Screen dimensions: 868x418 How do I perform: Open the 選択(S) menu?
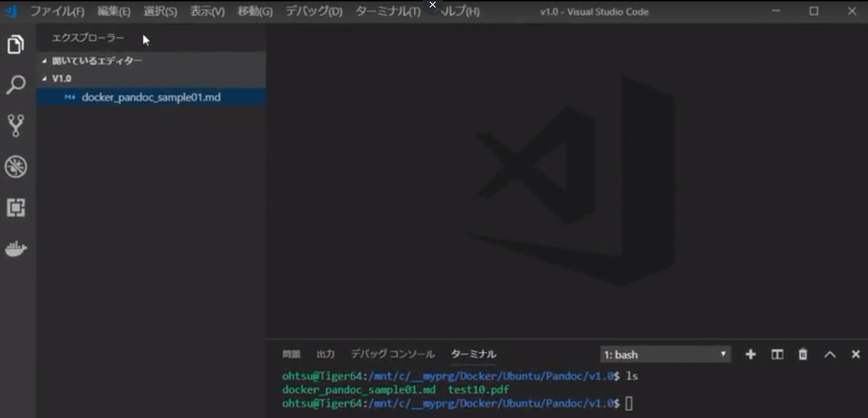click(161, 11)
